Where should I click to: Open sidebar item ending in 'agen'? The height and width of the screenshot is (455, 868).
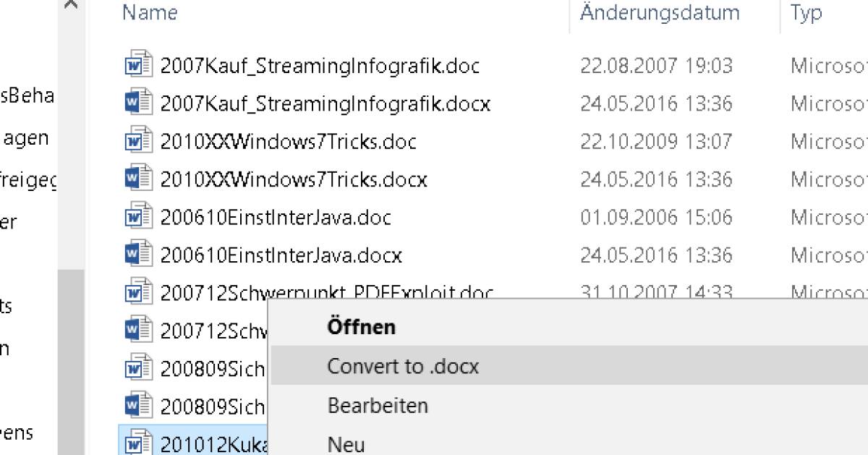(26, 137)
